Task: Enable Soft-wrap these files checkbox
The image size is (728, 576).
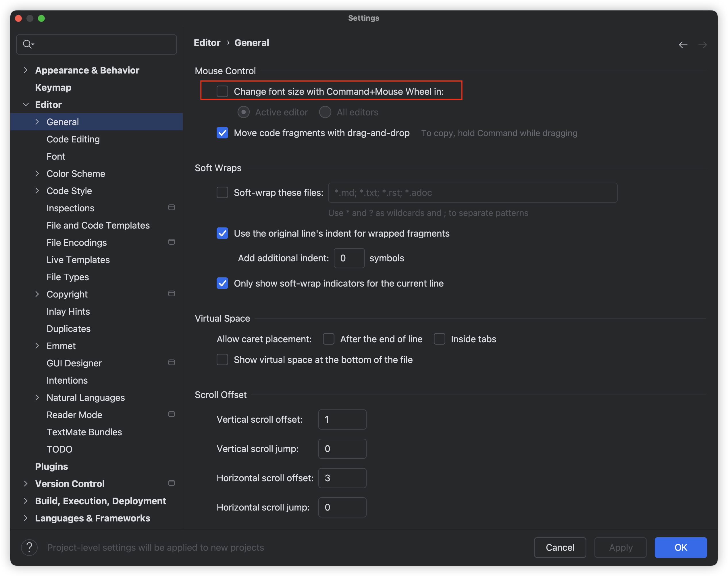Action: 222,193
